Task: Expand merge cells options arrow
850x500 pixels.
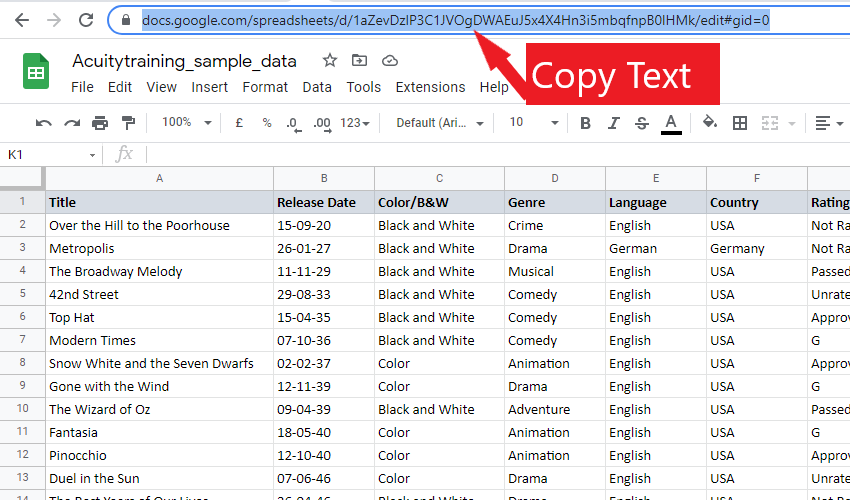Action: (791, 124)
